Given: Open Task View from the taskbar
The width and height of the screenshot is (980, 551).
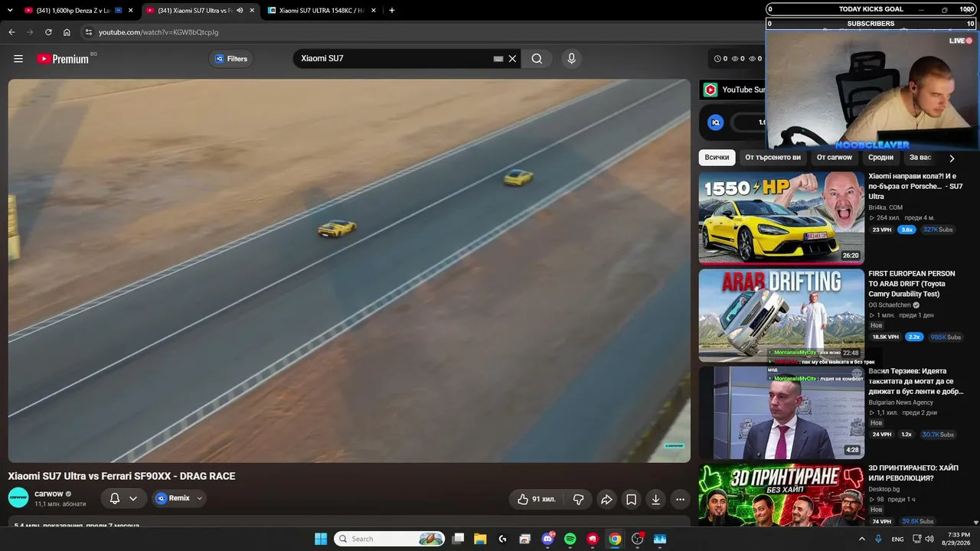Looking at the screenshot, I should click(x=458, y=539).
